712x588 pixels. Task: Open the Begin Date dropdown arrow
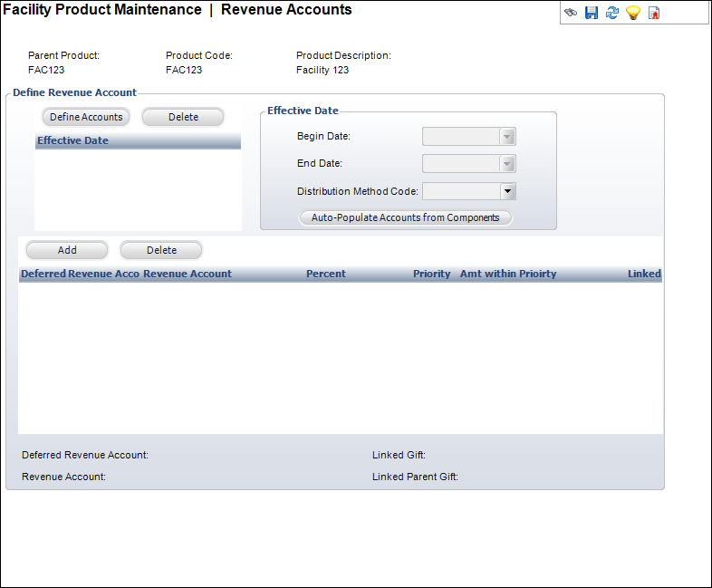(508, 137)
